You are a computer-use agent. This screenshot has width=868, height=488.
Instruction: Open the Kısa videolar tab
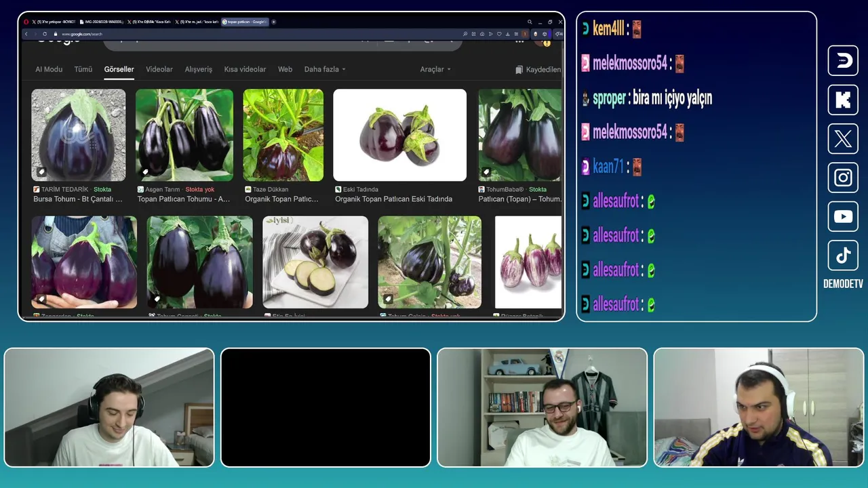[245, 69]
